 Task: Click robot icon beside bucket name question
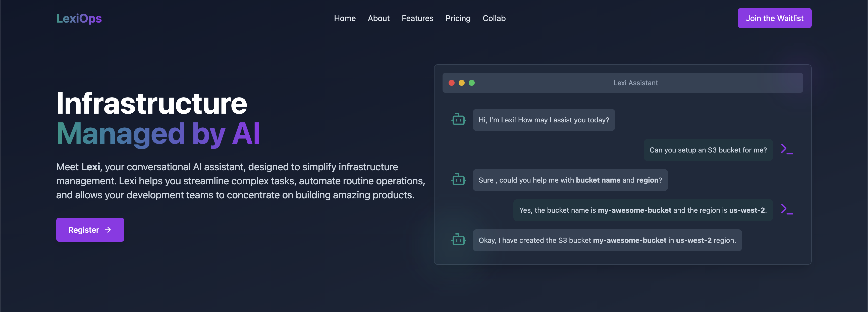tap(458, 180)
